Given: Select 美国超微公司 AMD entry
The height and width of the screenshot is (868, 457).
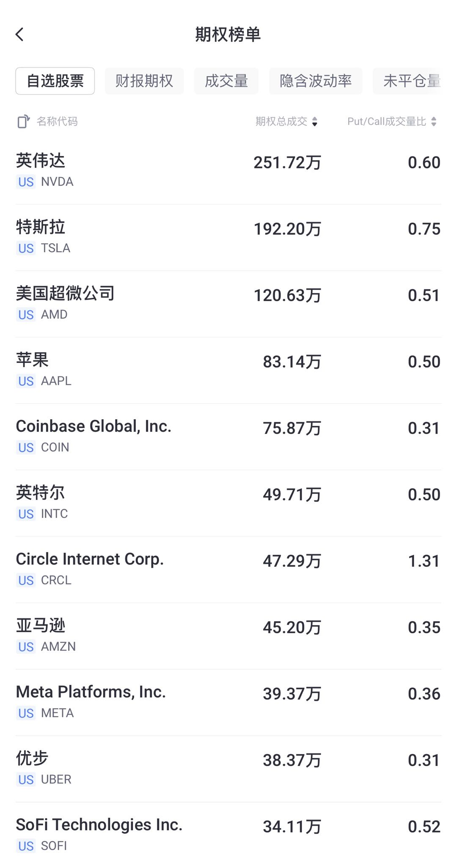Looking at the screenshot, I should [228, 304].
